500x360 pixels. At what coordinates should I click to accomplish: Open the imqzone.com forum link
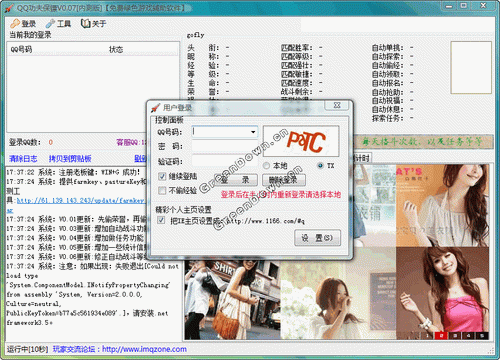click(x=144, y=349)
